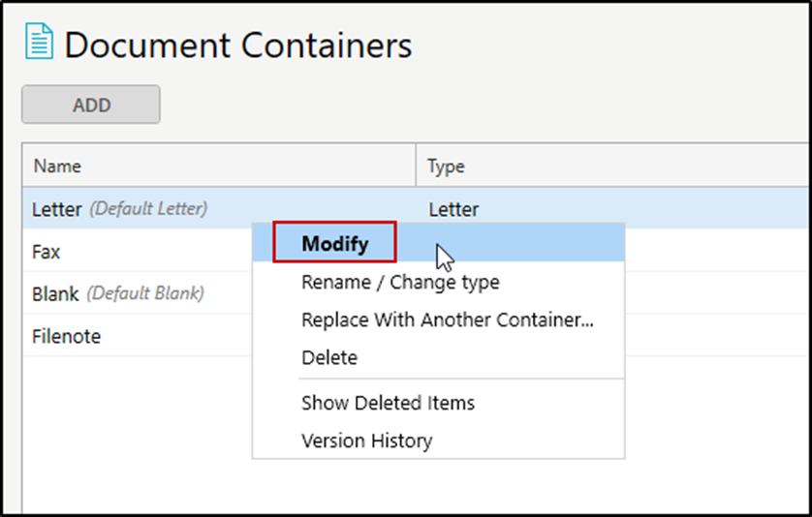Open Replace With Another Container option
Screen dimensions: 812x517
[x=448, y=320]
